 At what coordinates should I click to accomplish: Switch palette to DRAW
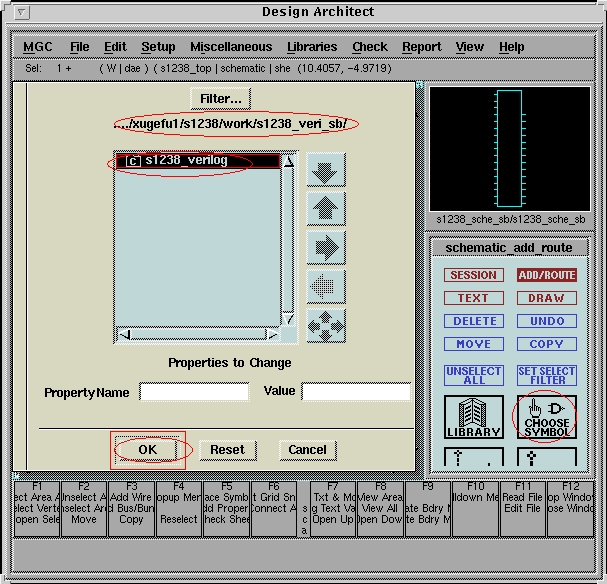point(547,298)
